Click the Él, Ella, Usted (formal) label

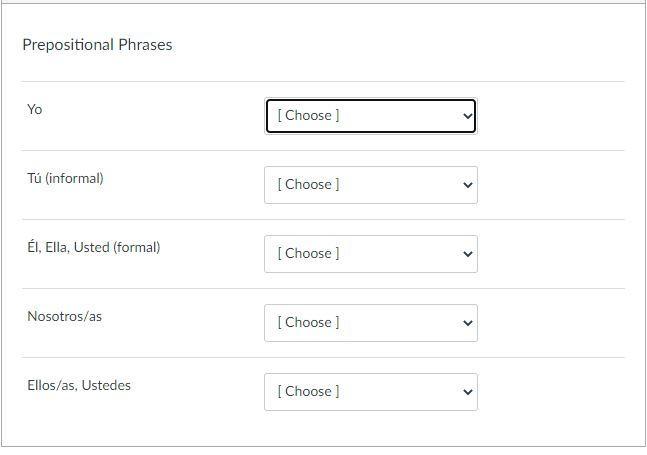[93, 247]
